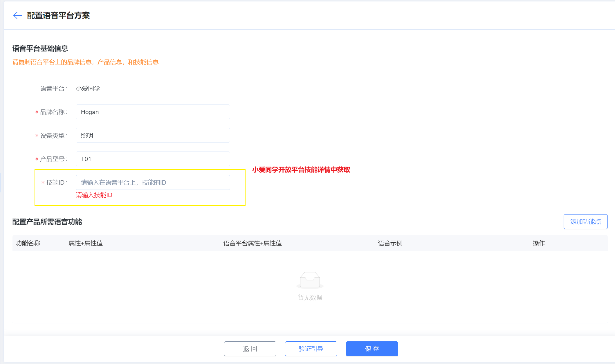Click the 请输入技能ID error message
The image size is (615, 364).
94,195
